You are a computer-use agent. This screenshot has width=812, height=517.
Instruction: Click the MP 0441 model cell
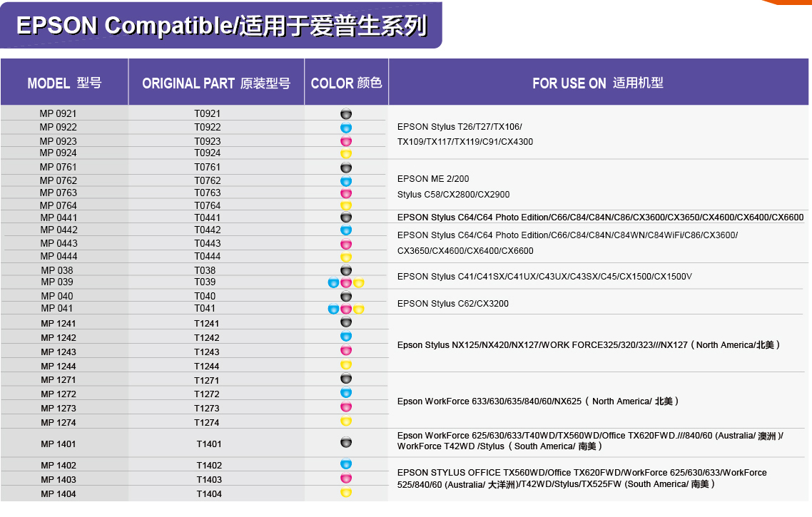tap(59, 217)
